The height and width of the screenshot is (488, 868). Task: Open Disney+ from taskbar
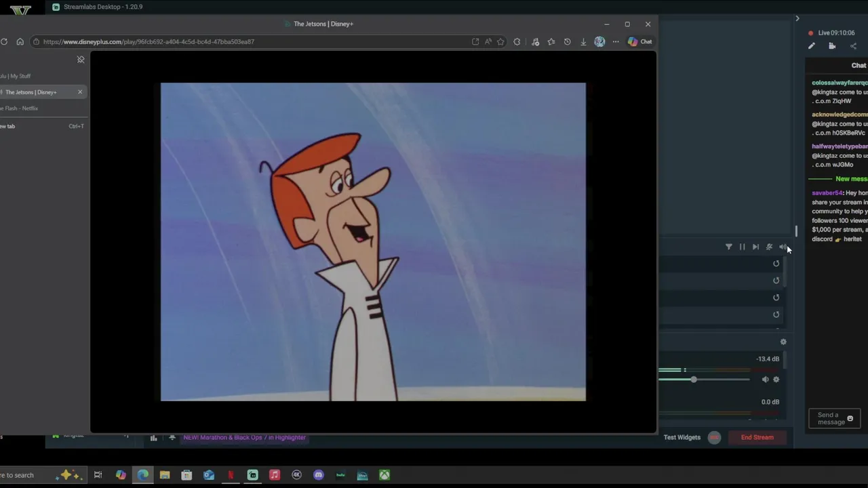[x=362, y=475]
